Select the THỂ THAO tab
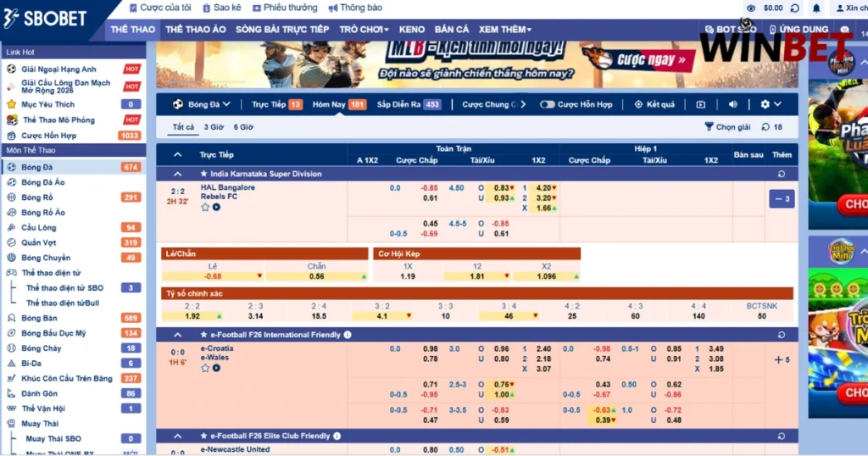Image resolution: width=868 pixels, height=456 pixels. (x=133, y=30)
